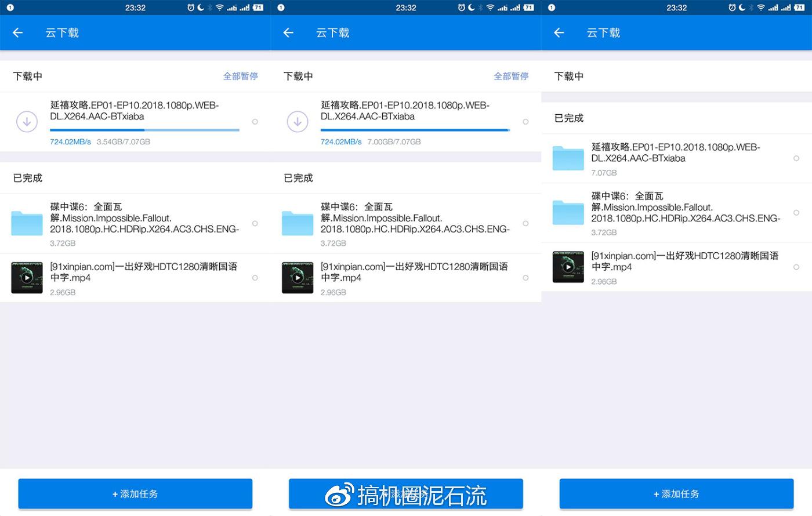812x516 pixels.
Task: Open the 碟中谍6 folder icon in the right screenshot
Action: pos(568,212)
